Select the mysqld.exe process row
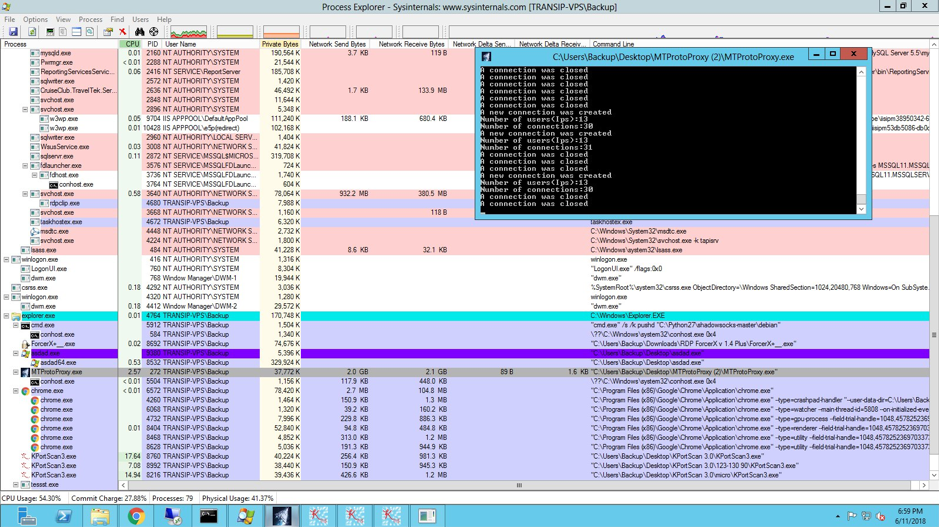Screen dimensions: 939x527 click(464, 53)
